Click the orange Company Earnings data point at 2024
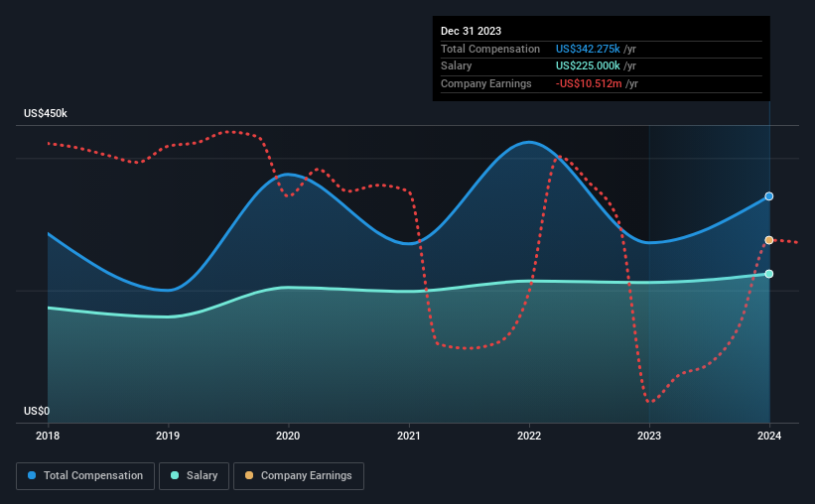The width and height of the screenshot is (815, 504). pyautogui.click(x=768, y=240)
